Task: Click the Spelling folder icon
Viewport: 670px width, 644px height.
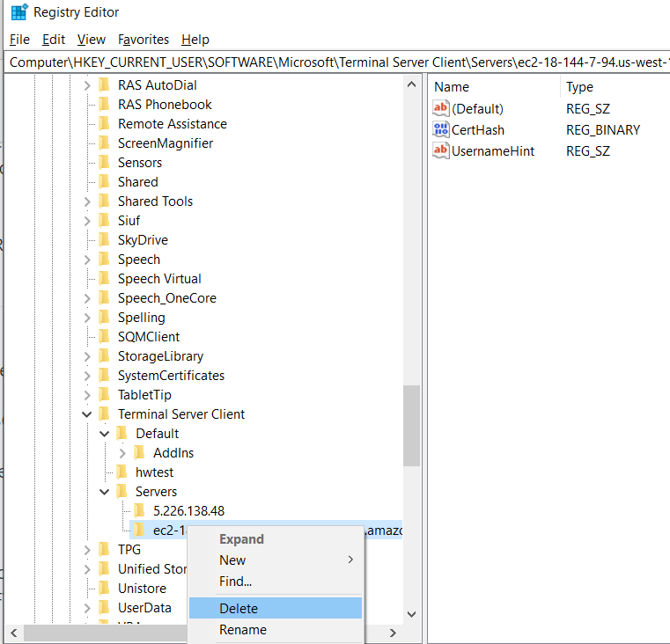Action: point(104,318)
